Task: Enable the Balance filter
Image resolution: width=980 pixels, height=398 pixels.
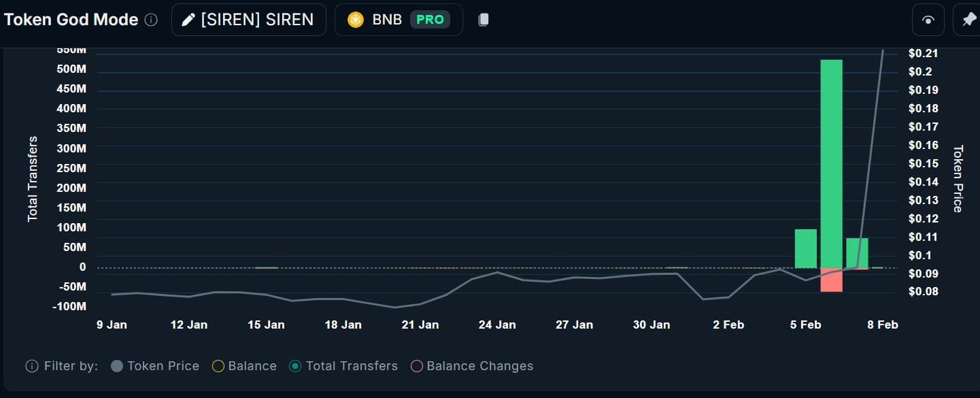Action: click(x=218, y=366)
